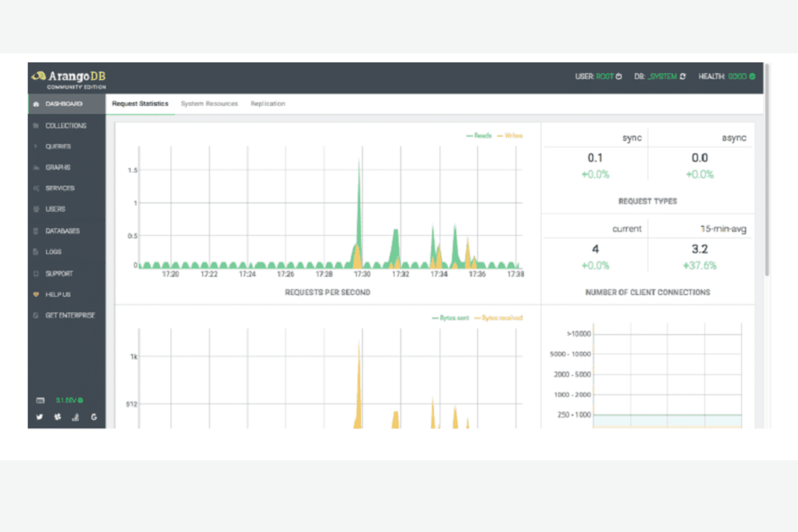The image size is (798, 532).
Task: Click the Writes legend entry
Action: (x=510, y=136)
